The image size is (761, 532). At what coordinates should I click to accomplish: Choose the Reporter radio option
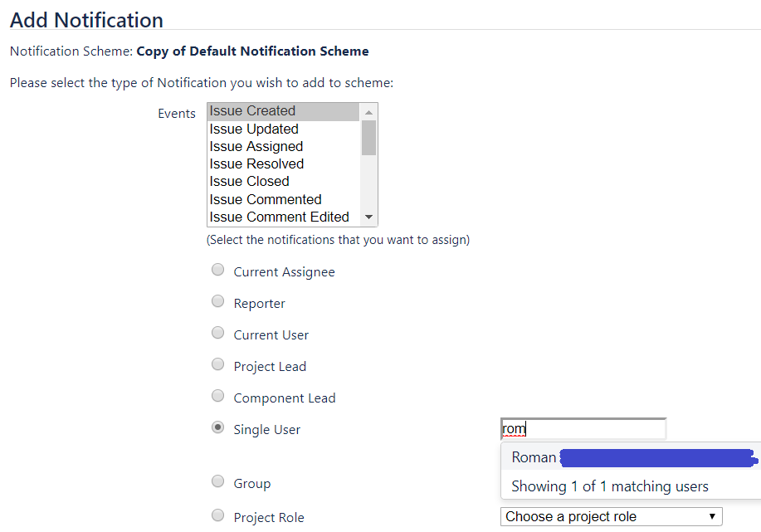218,301
